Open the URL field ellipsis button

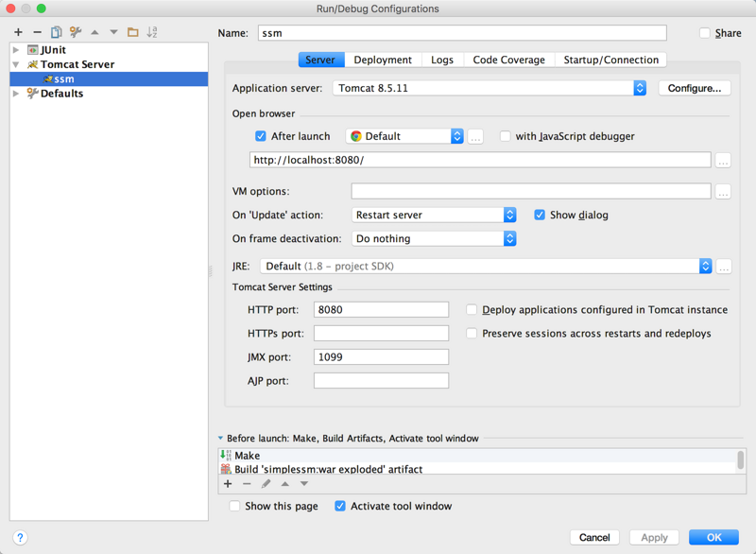pyautogui.click(x=723, y=161)
